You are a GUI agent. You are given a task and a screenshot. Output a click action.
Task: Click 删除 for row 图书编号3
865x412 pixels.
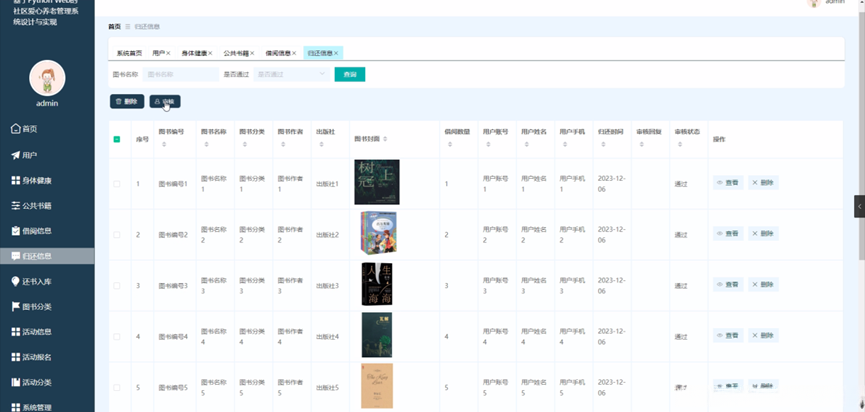(763, 285)
